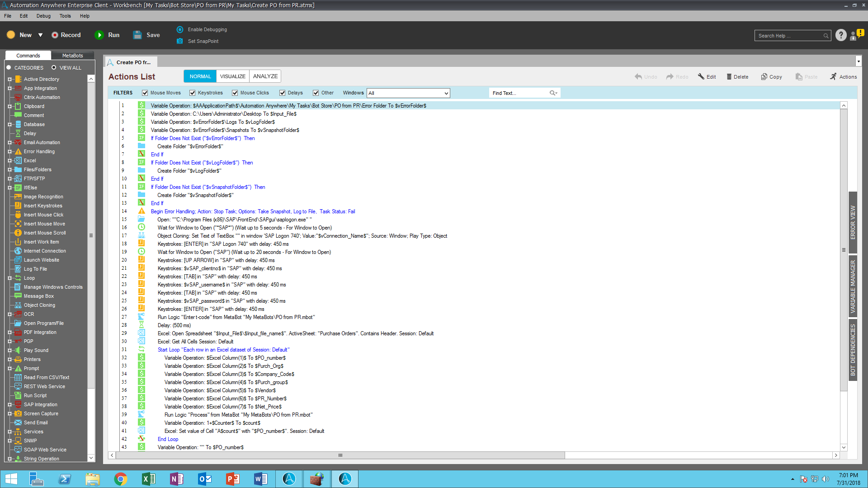Viewport: 868px width, 488px height.
Task: Click the Record button icon
Action: coord(55,35)
